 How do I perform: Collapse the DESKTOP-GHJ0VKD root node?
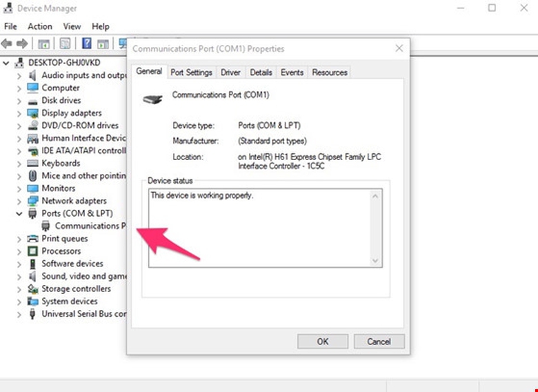pos(6,63)
